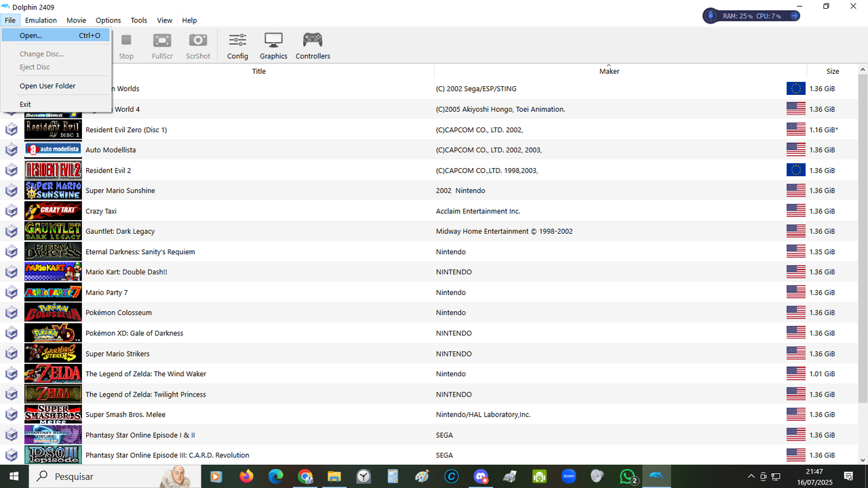The width and height of the screenshot is (868, 488).
Task: Select Pokémon XD: Gale of Darkness
Action: 134,333
